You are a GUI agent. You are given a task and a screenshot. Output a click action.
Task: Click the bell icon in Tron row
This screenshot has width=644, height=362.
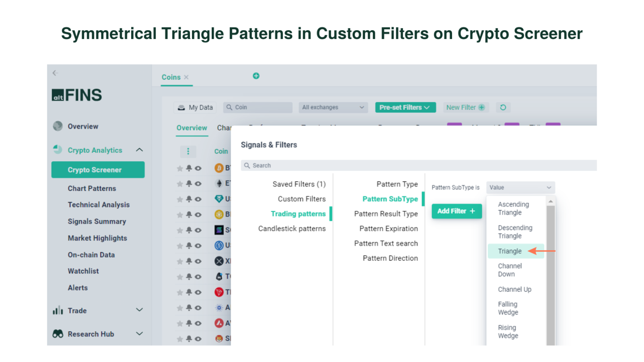click(189, 292)
